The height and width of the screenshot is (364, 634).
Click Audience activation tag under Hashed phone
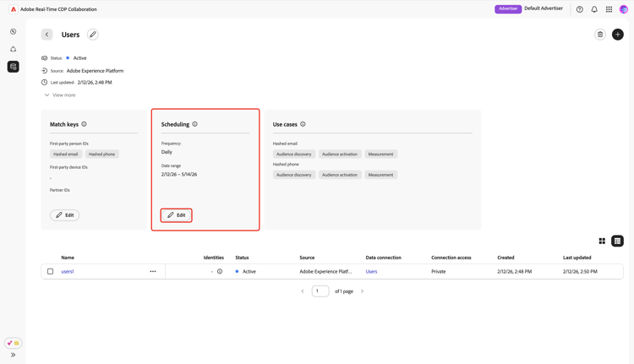(340, 175)
